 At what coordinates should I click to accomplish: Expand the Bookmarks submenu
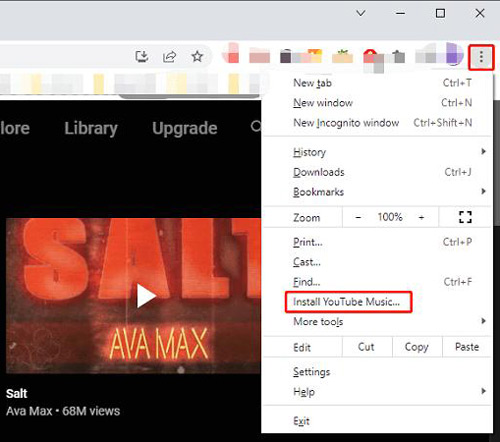point(378,192)
